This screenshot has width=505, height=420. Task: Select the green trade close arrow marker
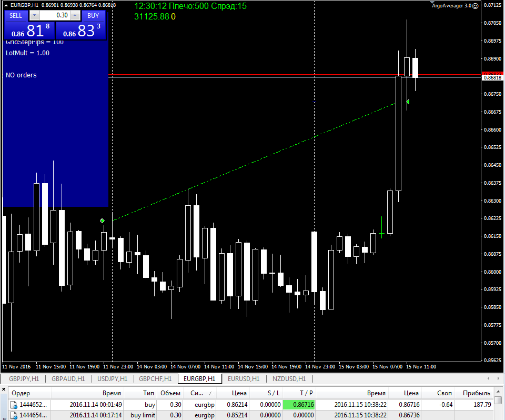pos(408,102)
